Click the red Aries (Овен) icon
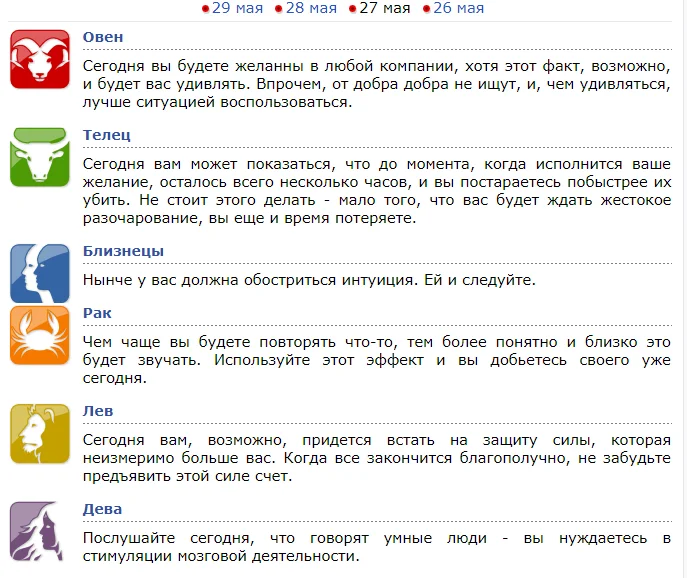Viewport: 687px width, 578px height. [x=40, y=59]
